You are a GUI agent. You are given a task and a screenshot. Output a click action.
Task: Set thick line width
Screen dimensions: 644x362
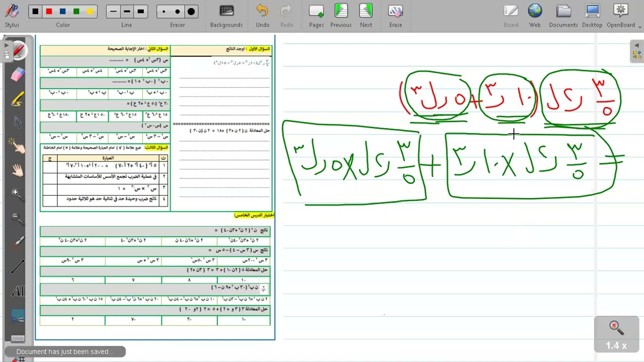pyautogui.click(x=140, y=12)
